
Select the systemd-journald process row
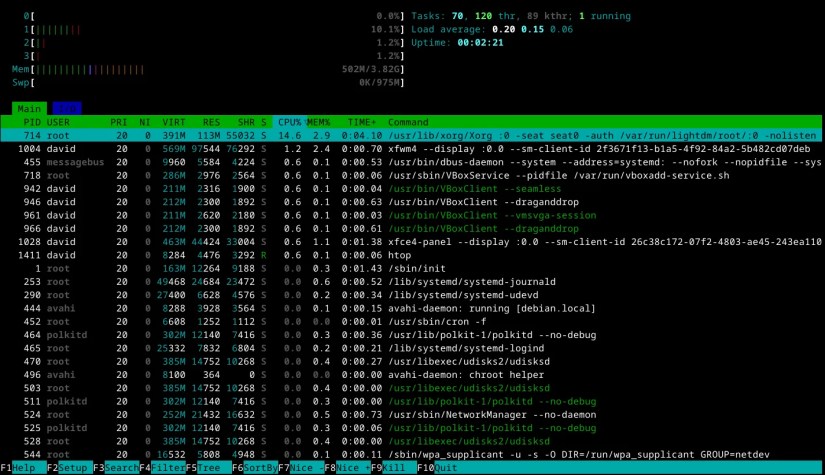click(x=411, y=281)
